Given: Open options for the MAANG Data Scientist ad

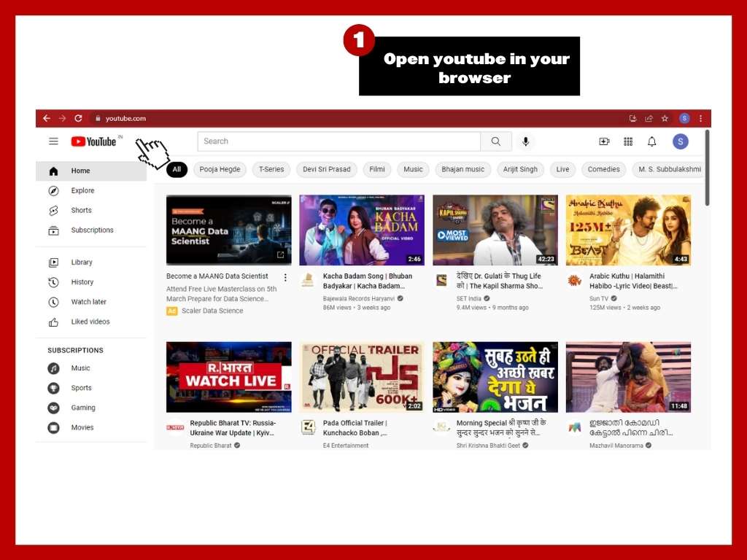Looking at the screenshot, I should click(285, 277).
